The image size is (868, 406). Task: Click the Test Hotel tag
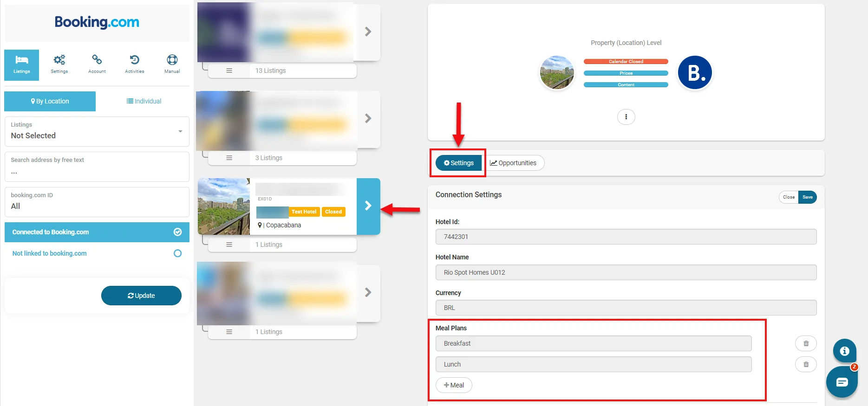click(304, 212)
